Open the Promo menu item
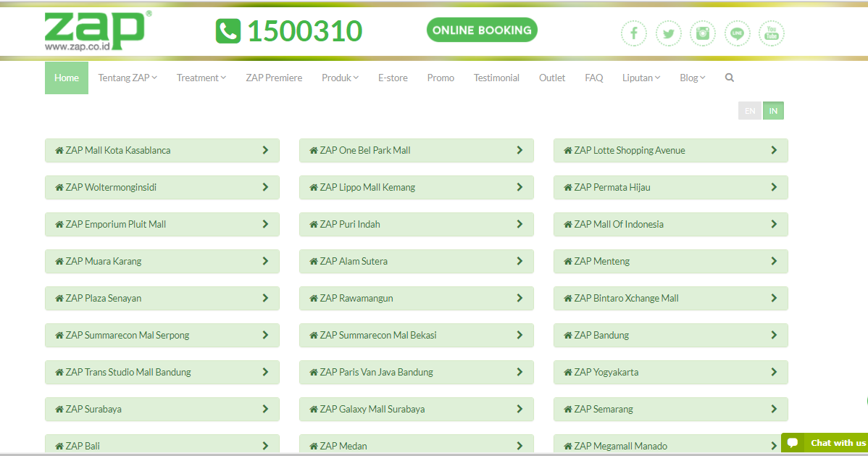This screenshot has width=868, height=456. point(441,78)
